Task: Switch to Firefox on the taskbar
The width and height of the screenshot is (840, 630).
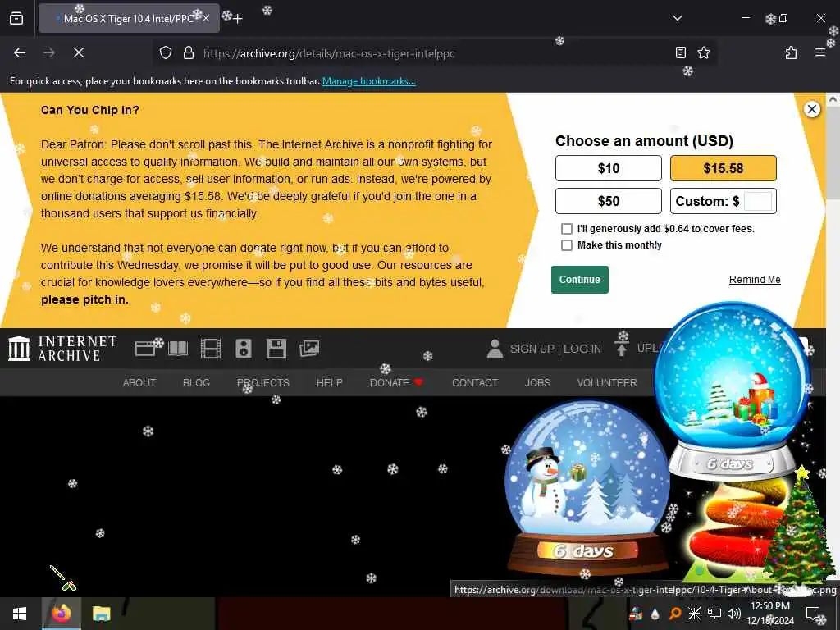Action: coord(61,614)
